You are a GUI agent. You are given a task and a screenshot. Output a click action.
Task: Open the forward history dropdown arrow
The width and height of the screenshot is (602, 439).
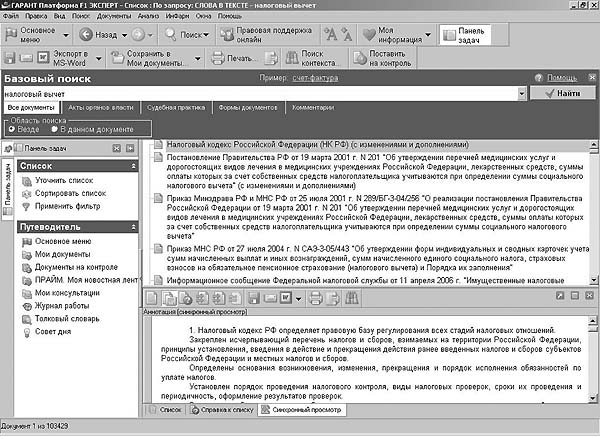point(150,35)
